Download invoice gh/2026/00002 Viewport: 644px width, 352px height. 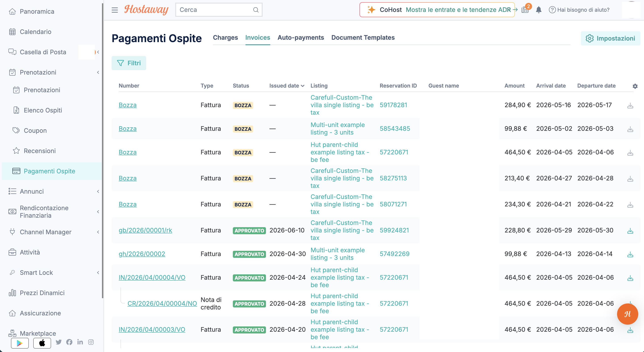[x=630, y=254]
